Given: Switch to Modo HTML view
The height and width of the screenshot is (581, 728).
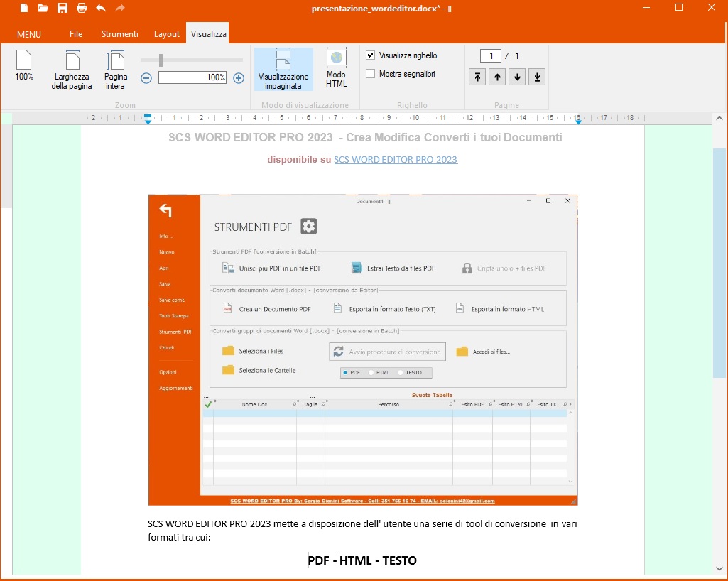Looking at the screenshot, I should click(336, 68).
